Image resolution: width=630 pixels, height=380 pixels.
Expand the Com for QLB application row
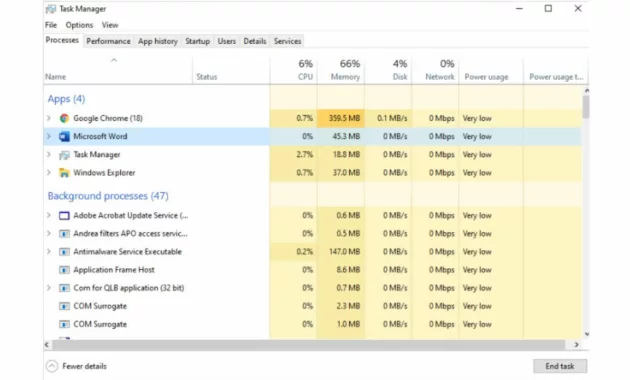point(49,288)
